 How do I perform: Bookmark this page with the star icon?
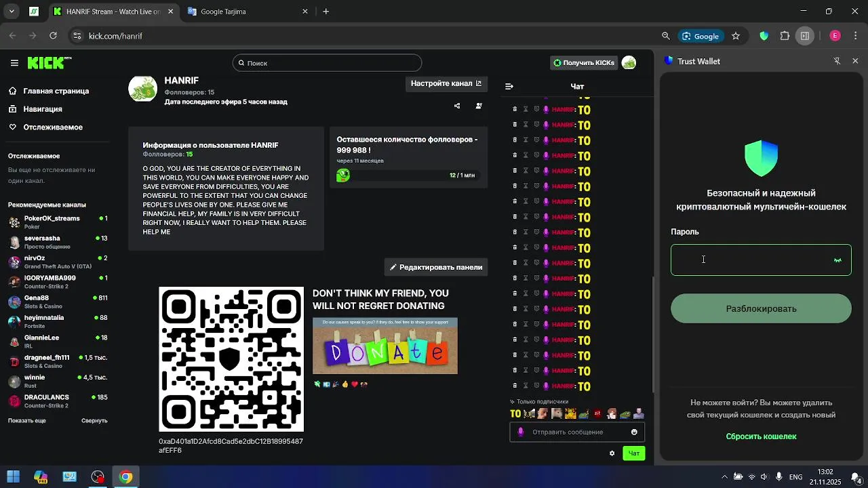coord(735,36)
